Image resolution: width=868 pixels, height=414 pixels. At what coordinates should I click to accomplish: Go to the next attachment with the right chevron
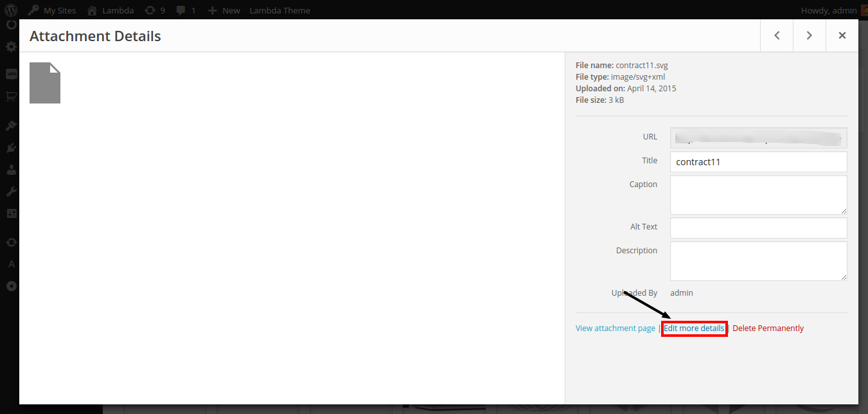click(x=810, y=35)
